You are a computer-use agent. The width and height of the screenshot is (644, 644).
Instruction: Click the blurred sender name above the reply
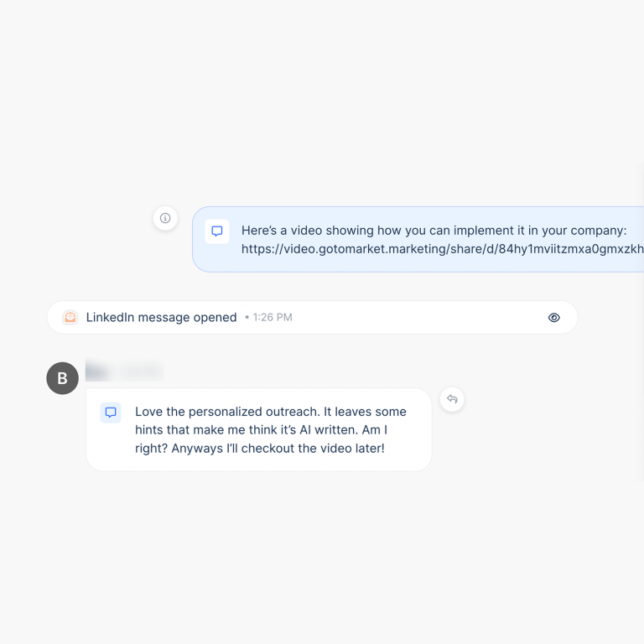click(x=97, y=371)
